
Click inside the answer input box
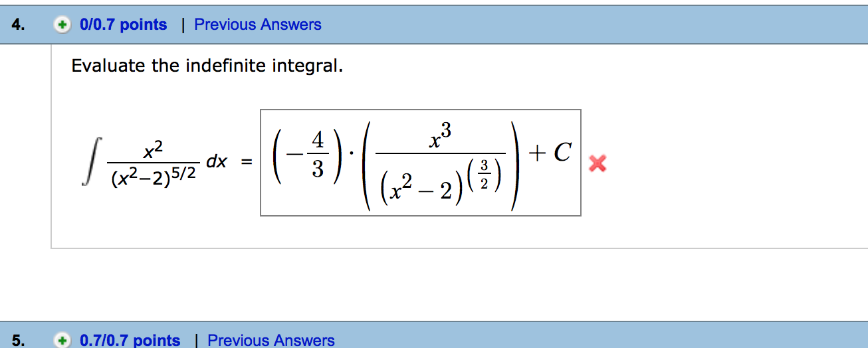click(x=421, y=163)
